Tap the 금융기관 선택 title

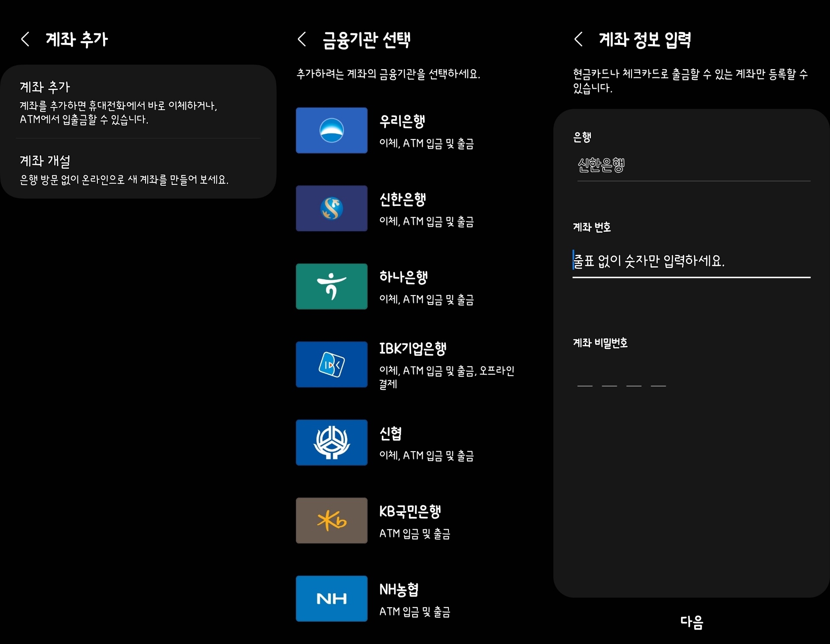click(x=366, y=40)
